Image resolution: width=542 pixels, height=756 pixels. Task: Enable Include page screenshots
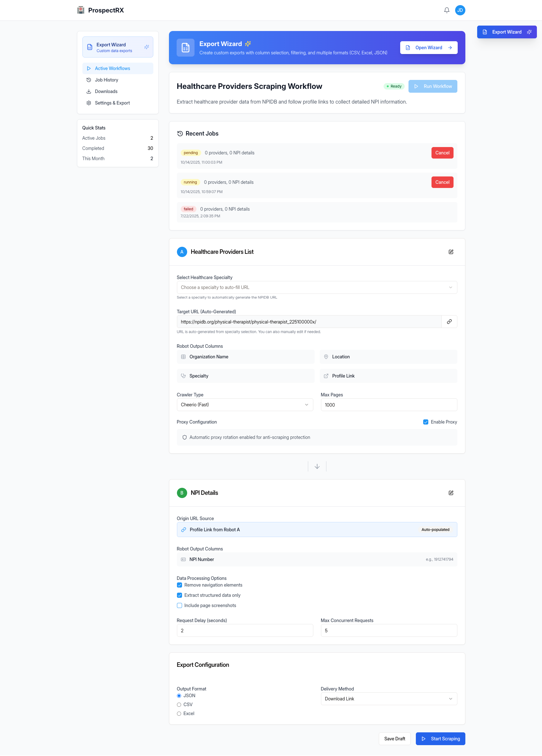pos(179,605)
